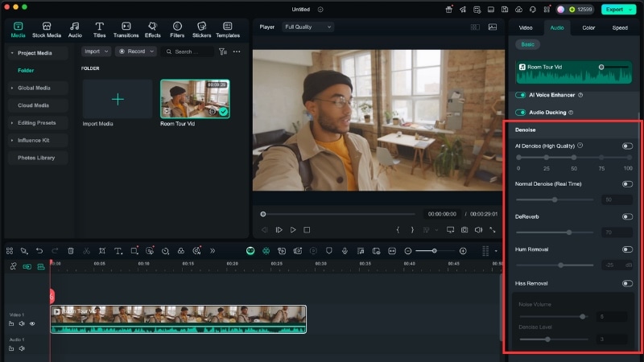The width and height of the screenshot is (644, 362).
Task: Click the fullscreen preview icon
Action: 493,230
